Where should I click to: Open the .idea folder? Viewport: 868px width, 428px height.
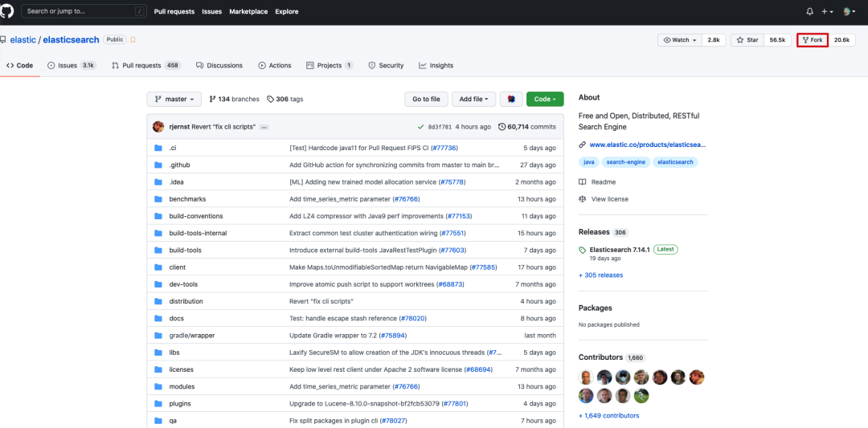178,182
